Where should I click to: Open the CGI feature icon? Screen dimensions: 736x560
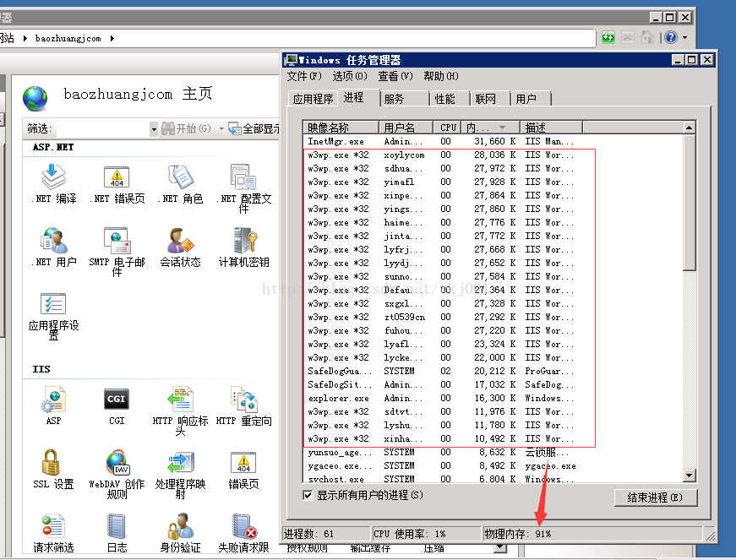pos(117,400)
